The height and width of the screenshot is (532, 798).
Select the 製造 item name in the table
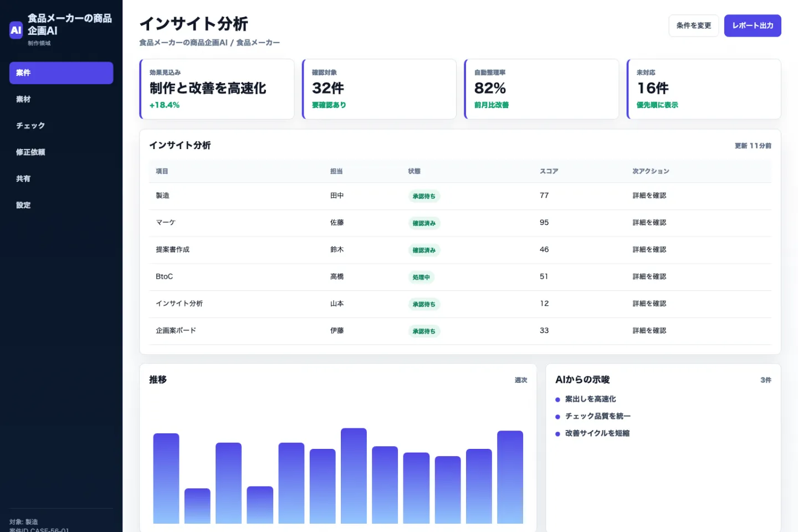click(162, 196)
